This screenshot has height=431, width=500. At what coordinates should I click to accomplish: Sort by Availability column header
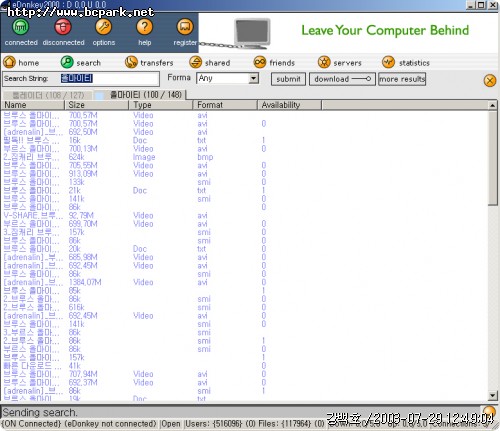pos(290,105)
